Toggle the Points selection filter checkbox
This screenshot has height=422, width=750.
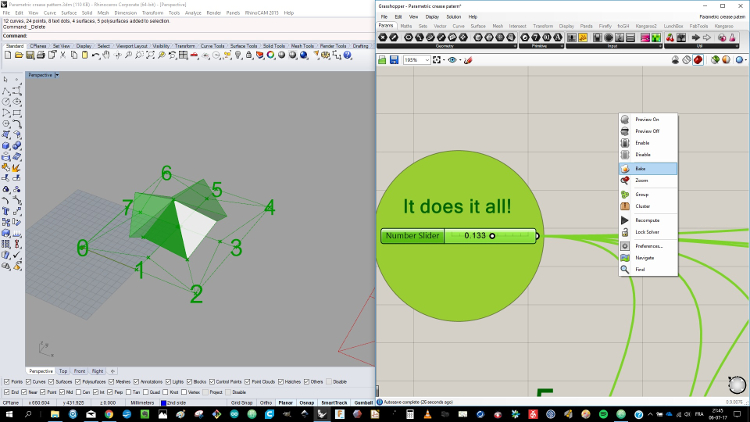[x=7, y=382]
